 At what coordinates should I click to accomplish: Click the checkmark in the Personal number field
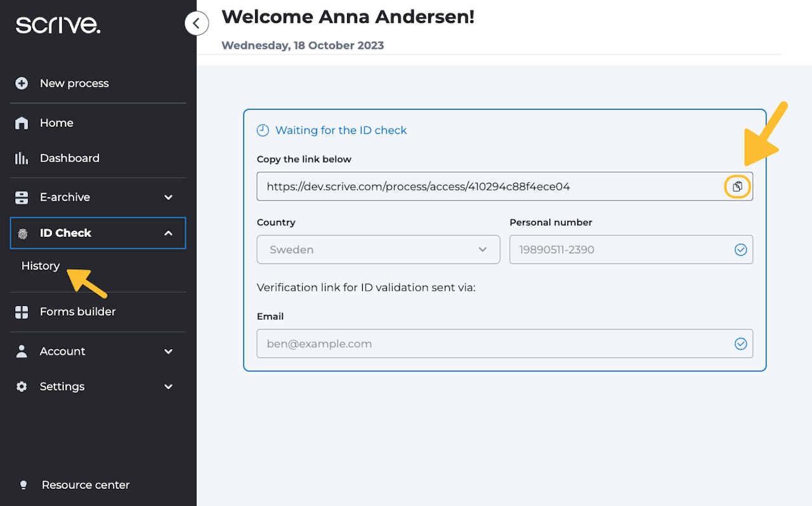[x=740, y=250]
